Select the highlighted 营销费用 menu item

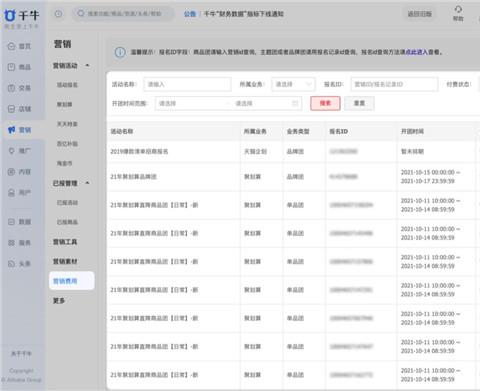pyautogui.click(x=72, y=281)
